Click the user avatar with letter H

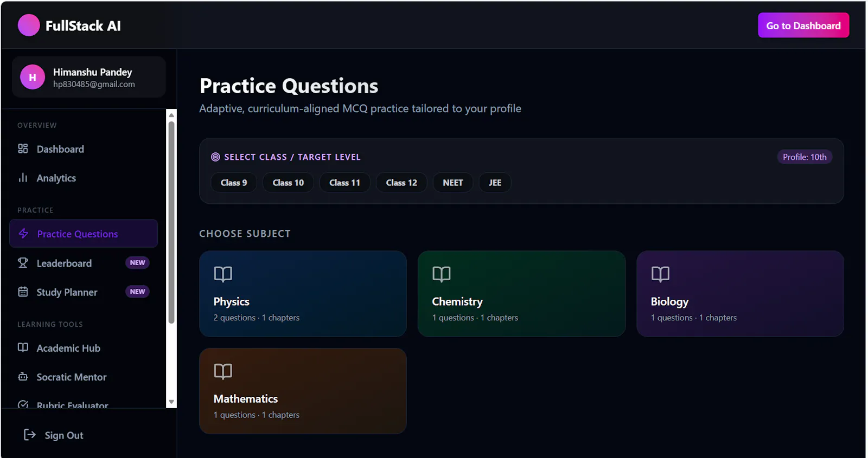(33, 78)
